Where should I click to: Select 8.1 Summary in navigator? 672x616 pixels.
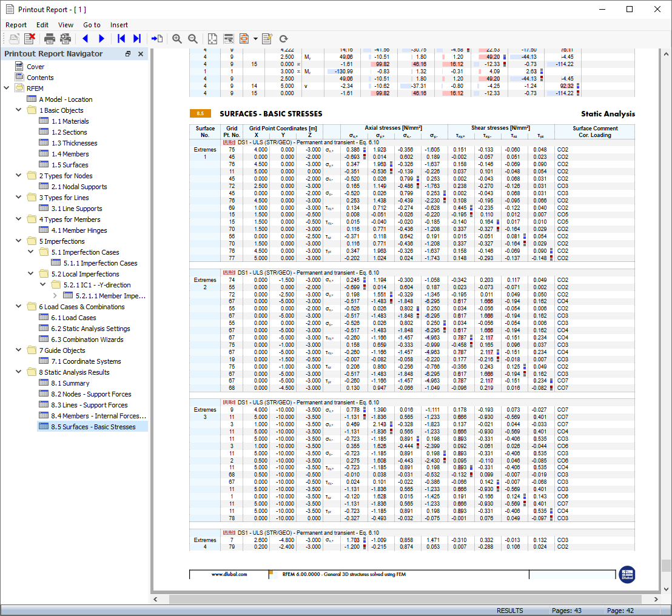tap(70, 383)
